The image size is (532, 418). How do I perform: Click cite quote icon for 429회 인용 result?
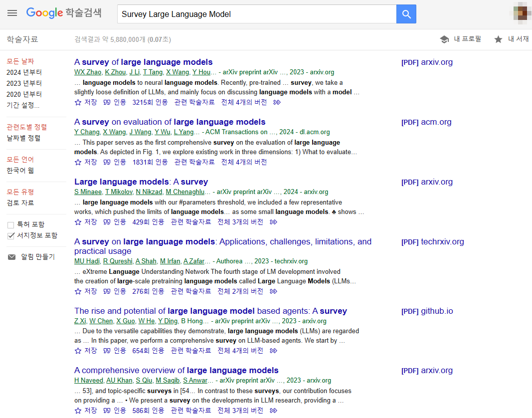[107, 222]
